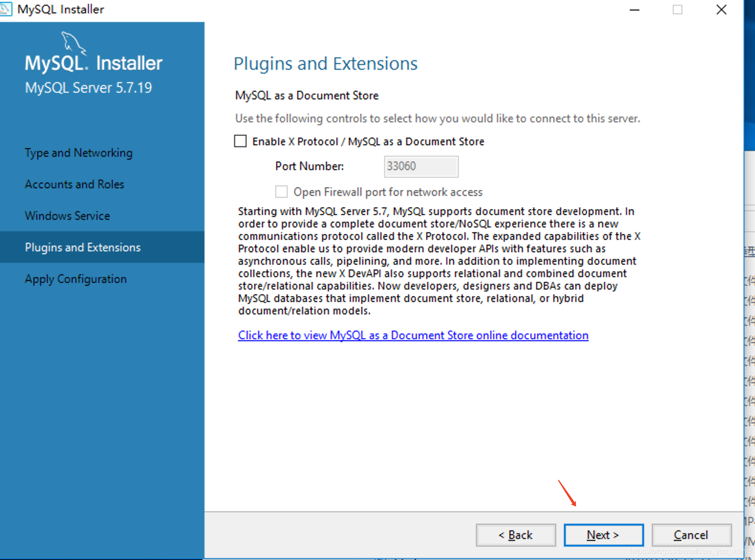Click the Port Number: label
Viewport: 755px width, 560px height.
[310, 166]
